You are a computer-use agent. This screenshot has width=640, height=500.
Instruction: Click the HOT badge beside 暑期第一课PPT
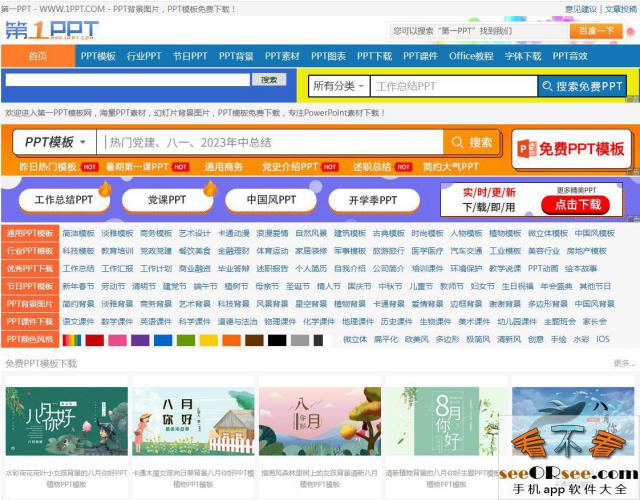click(x=181, y=167)
